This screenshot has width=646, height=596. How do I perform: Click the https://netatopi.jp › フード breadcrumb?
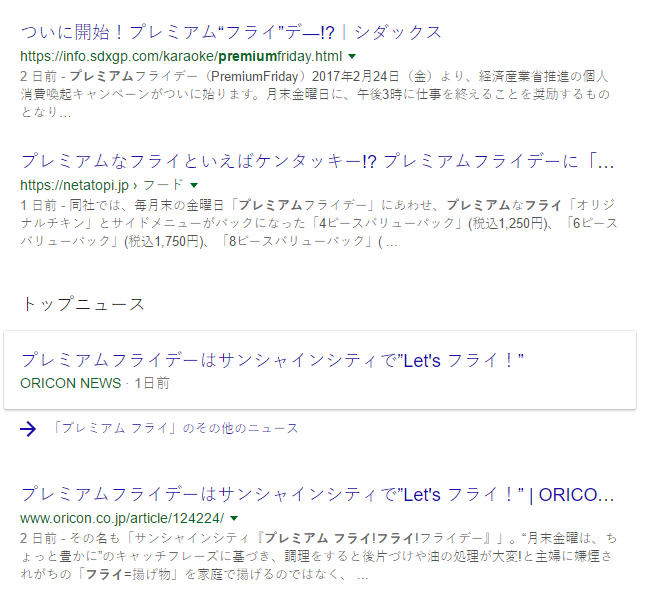(x=101, y=185)
